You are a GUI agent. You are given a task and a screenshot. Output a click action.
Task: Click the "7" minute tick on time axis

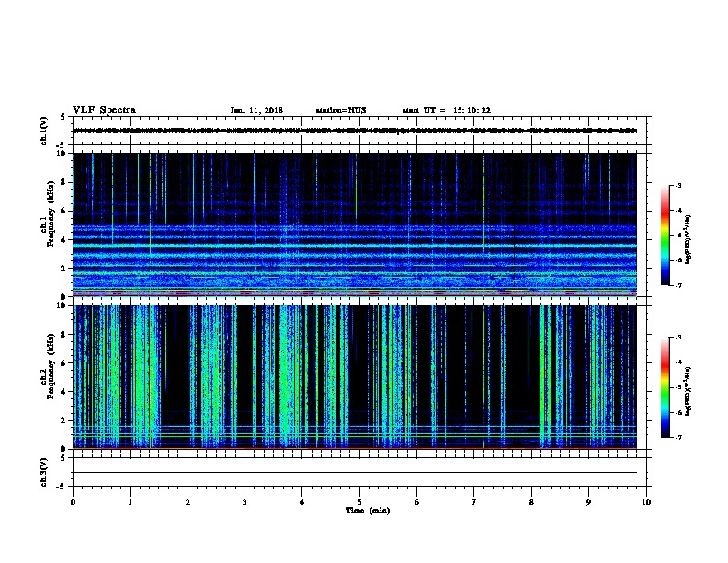474,502
